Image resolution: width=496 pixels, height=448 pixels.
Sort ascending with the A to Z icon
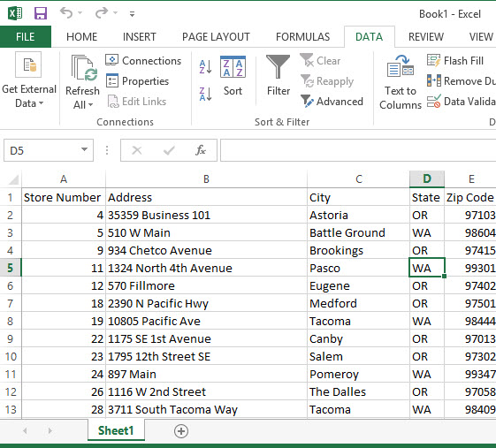pos(205,66)
